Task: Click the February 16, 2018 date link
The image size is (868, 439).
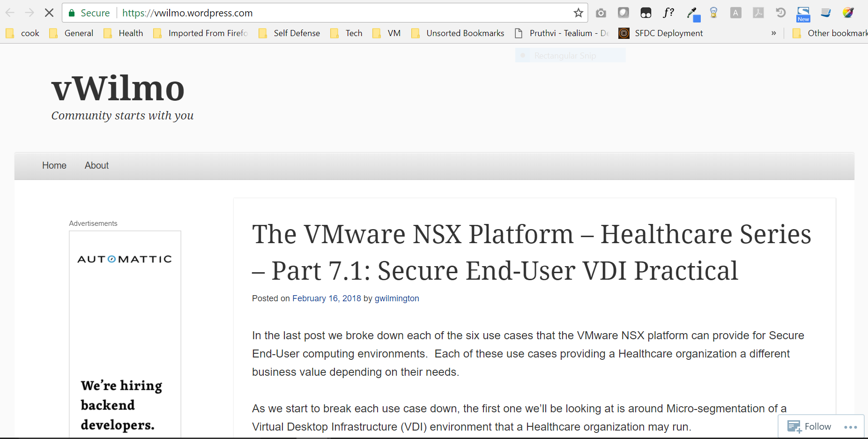Action: (326, 298)
